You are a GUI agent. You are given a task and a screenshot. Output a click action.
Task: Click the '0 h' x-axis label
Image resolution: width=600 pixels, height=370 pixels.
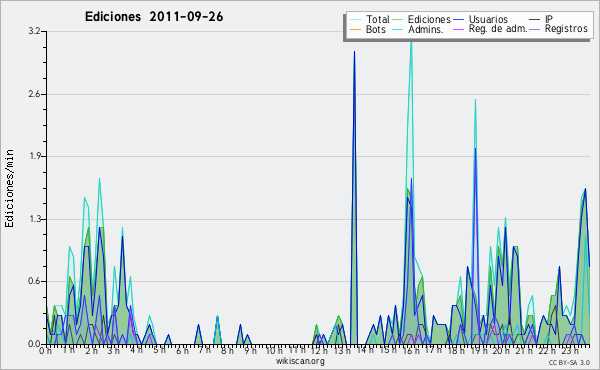click(x=45, y=351)
